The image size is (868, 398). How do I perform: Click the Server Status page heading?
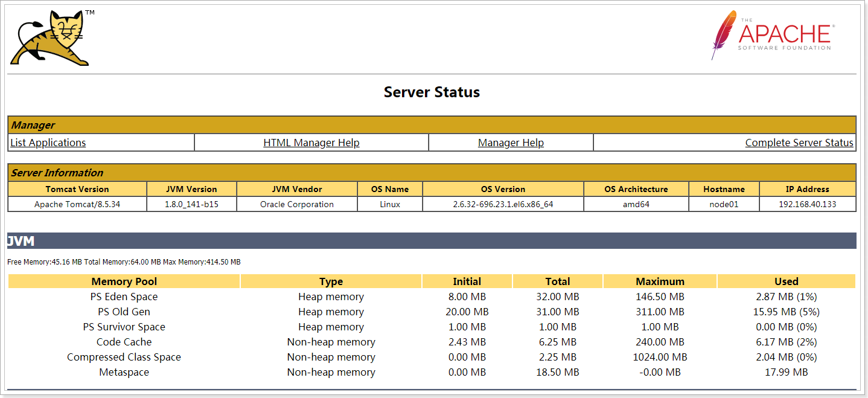tap(432, 92)
